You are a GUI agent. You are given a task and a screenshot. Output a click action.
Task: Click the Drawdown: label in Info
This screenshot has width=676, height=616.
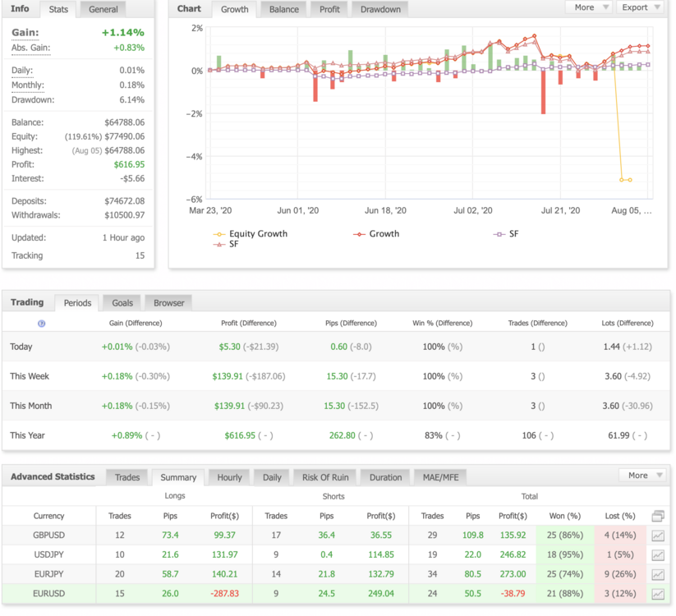click(33, 99)
